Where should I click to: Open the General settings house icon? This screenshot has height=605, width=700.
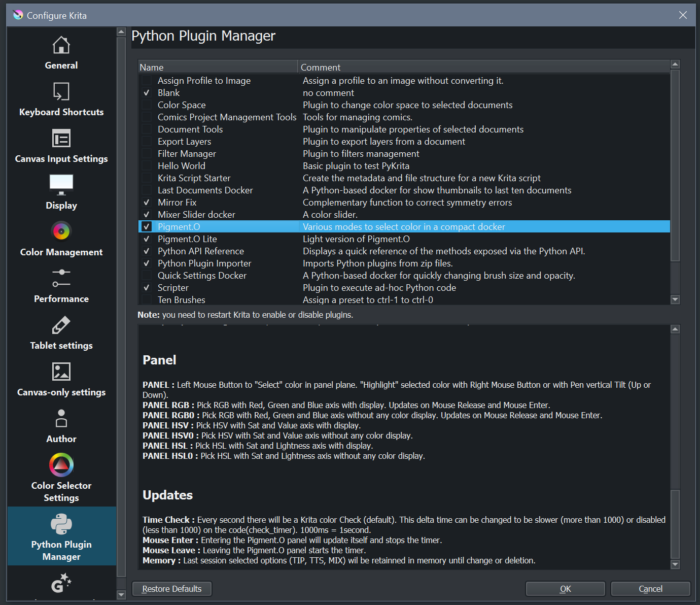(61, 45)
